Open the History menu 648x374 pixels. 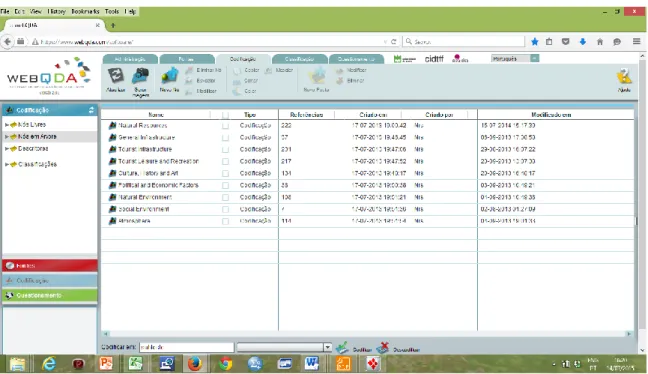click(x=57, y=12)
